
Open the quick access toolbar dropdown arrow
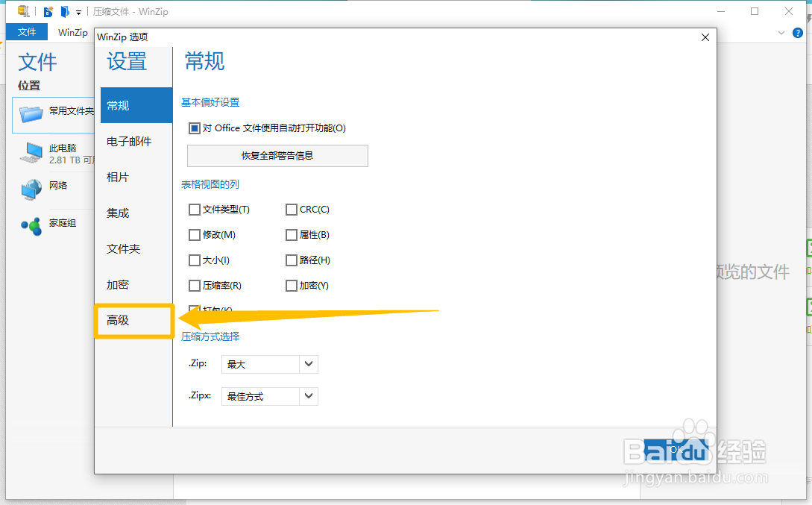[79, 12]
